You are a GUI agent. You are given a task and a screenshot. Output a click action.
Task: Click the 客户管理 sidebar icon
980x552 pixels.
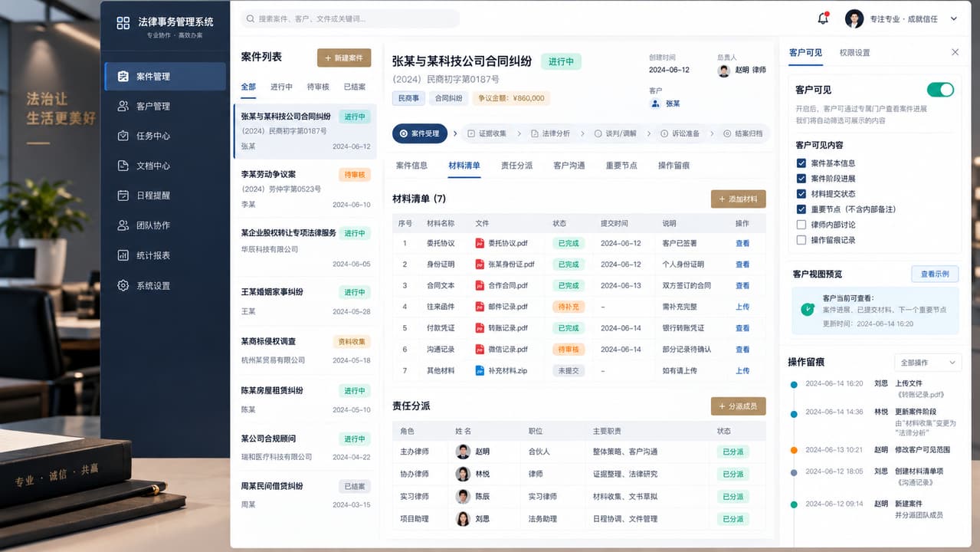123,106
